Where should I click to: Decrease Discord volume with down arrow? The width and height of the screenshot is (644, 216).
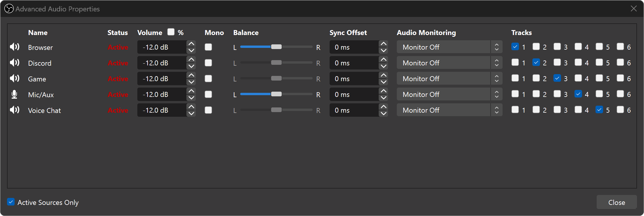pos(191,66)
